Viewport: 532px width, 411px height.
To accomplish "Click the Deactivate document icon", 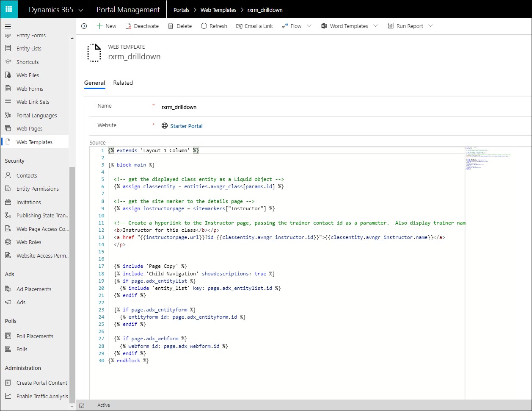I will (x=128, y=26).
